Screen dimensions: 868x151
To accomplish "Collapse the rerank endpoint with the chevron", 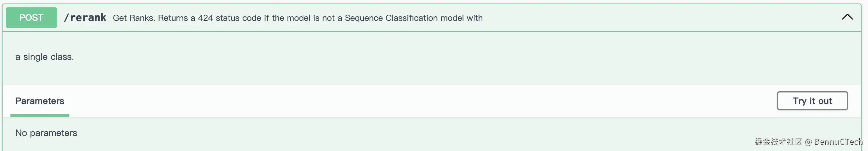I will pos(847,17).
